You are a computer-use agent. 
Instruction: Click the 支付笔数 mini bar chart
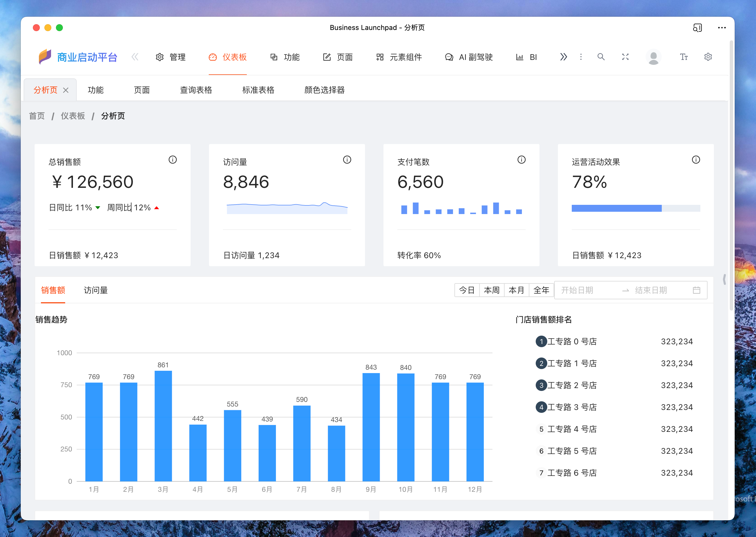(x=461, y=208)
